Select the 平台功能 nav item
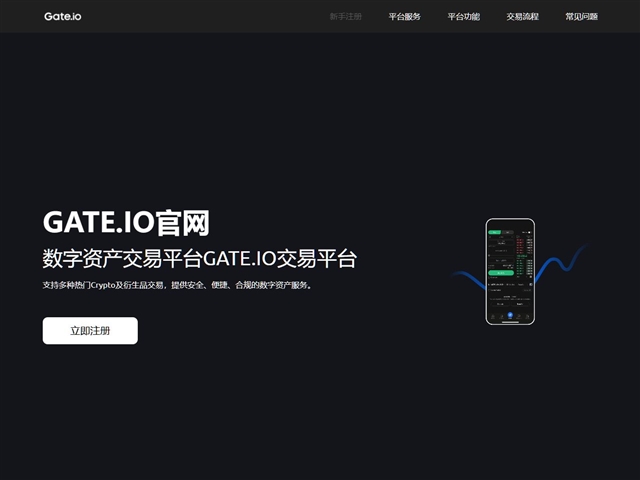 click(463, 17)
